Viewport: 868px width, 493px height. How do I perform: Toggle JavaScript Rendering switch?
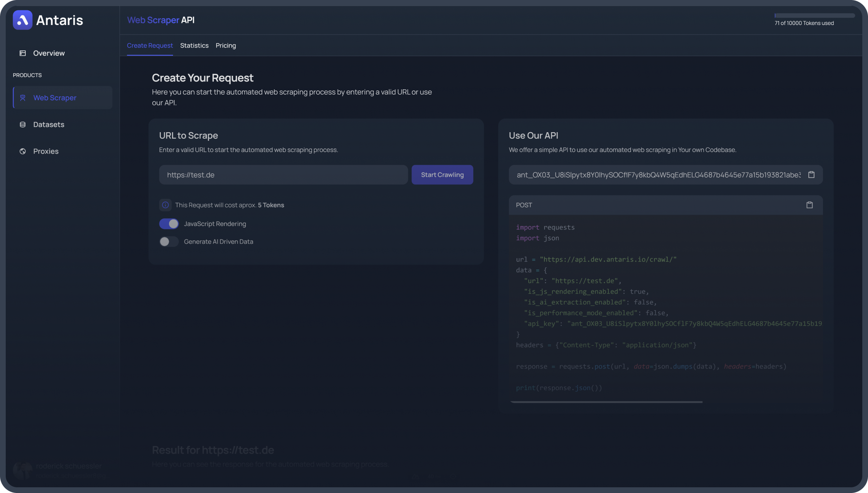tap(169, 224)
